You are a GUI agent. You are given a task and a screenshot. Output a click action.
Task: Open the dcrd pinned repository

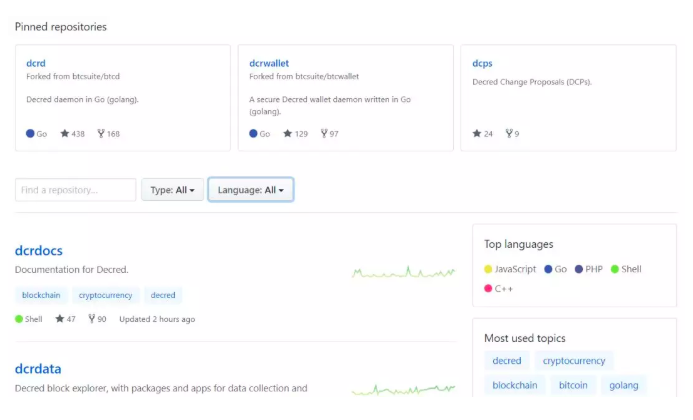click(x=35, y=63)
